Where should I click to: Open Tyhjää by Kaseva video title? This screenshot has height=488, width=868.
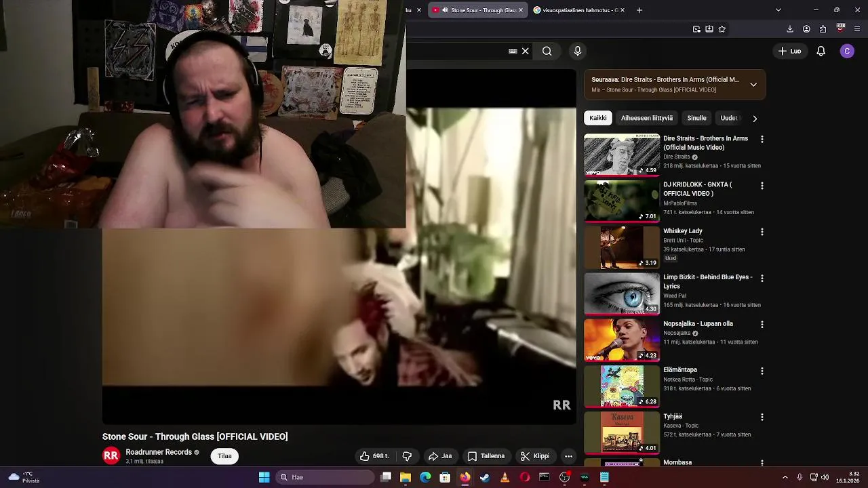[673, 416]
